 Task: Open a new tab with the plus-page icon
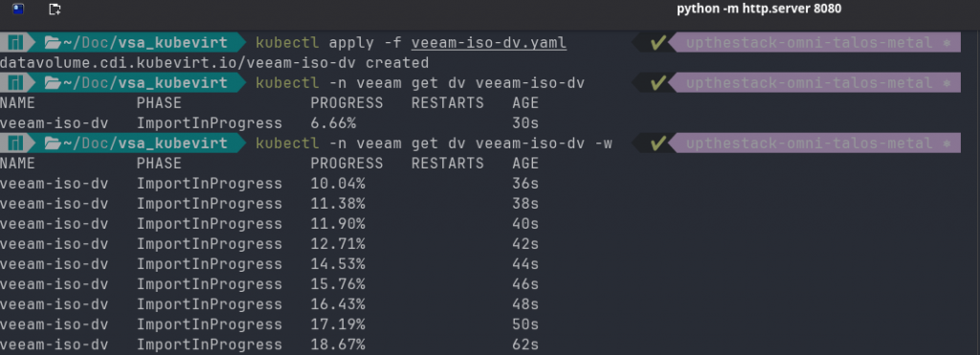click(55, 9)
